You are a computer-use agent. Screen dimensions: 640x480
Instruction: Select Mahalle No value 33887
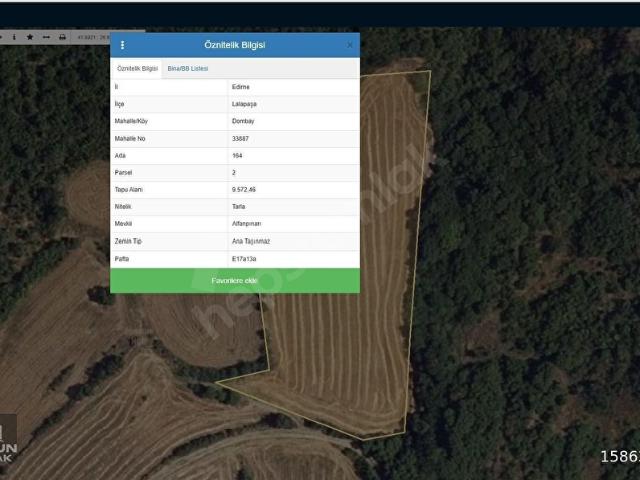point(240,139)
